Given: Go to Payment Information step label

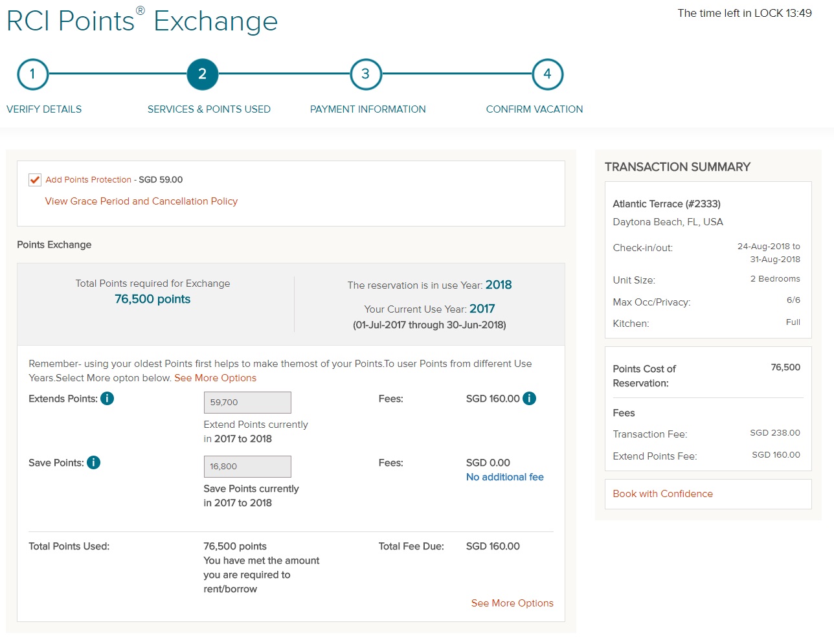Looking at the screenshot, I should (x=368, y=109).
